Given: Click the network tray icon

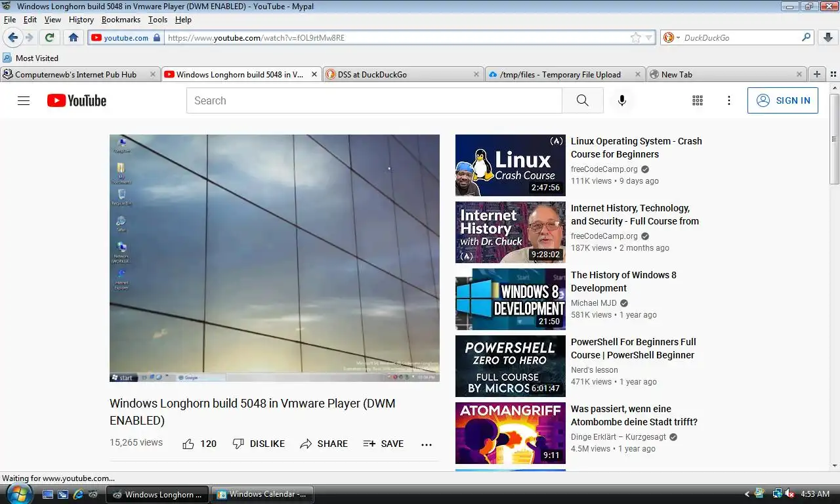Looking at the screenshot, I should coord(777,493).
